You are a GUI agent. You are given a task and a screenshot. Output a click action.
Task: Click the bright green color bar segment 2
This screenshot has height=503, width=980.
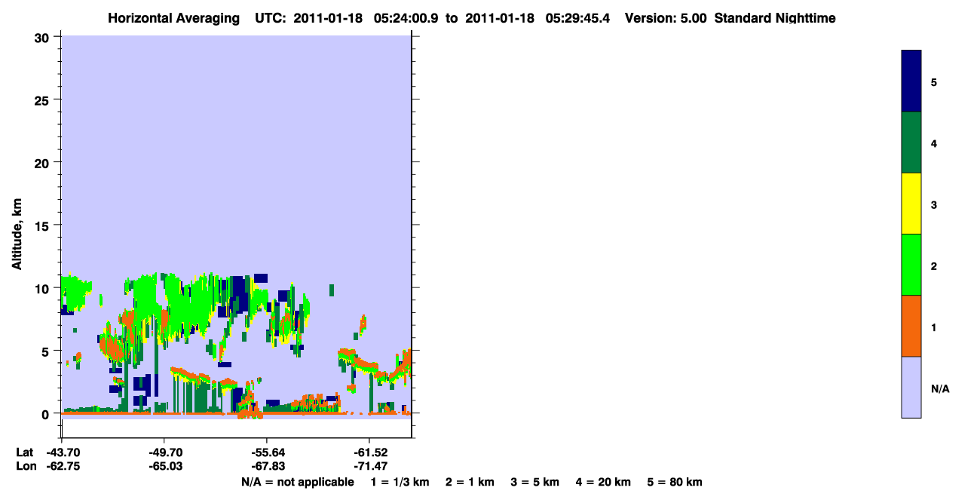point(911,265)
